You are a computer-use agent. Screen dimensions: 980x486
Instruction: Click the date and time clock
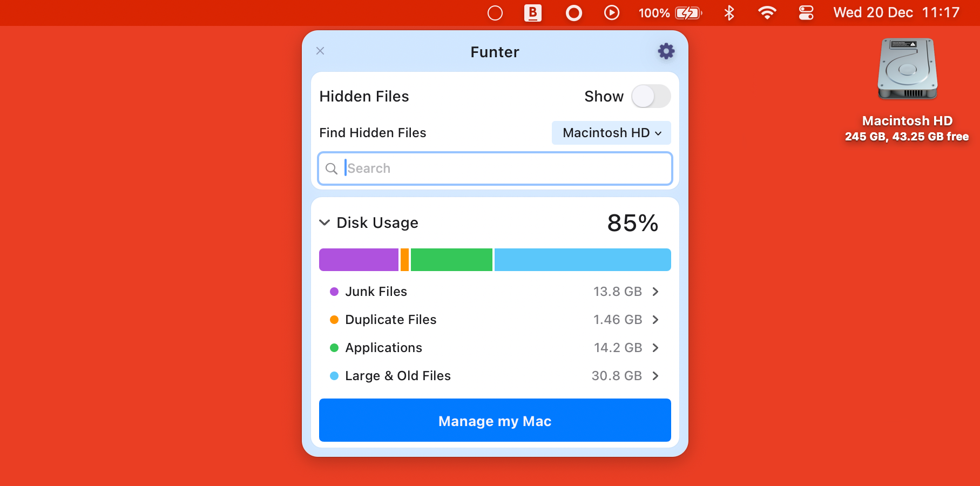click(896, 12)
